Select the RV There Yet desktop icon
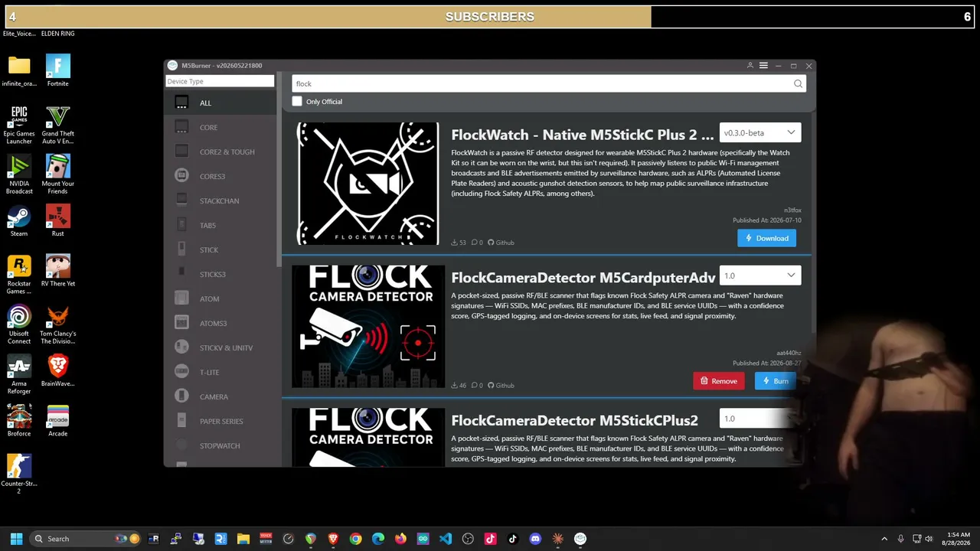 tap(57, 271)
